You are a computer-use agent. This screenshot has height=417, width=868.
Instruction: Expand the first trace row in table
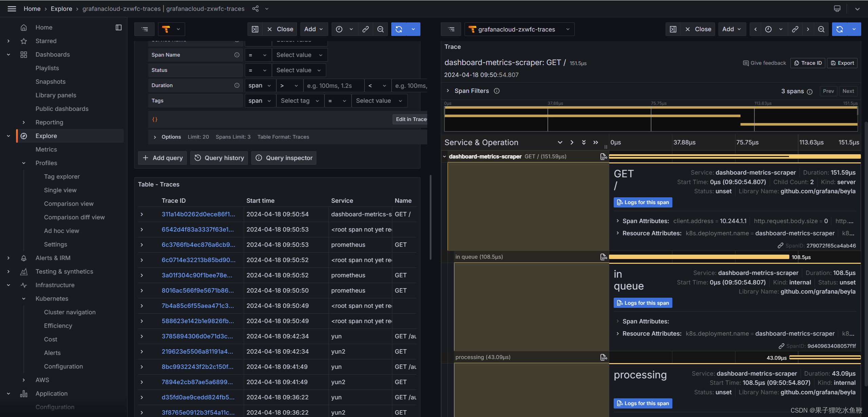[x=142, y=214]
